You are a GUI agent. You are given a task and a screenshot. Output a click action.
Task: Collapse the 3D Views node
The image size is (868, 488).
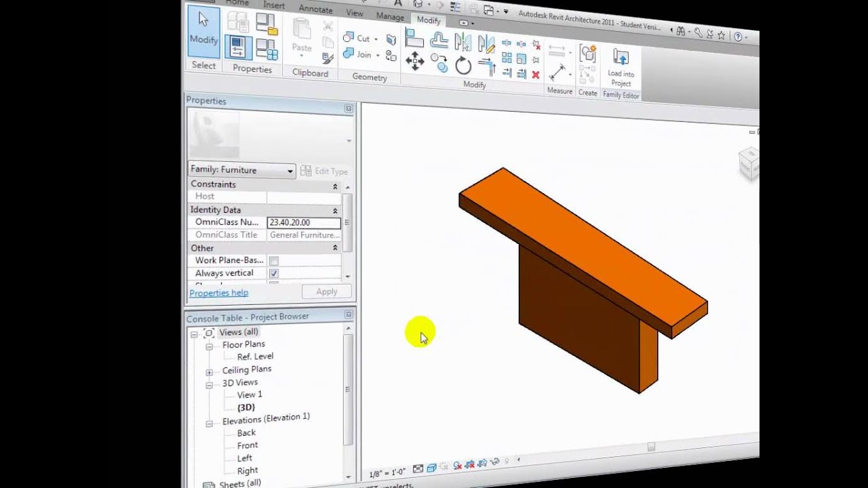[x=210, y=385]
